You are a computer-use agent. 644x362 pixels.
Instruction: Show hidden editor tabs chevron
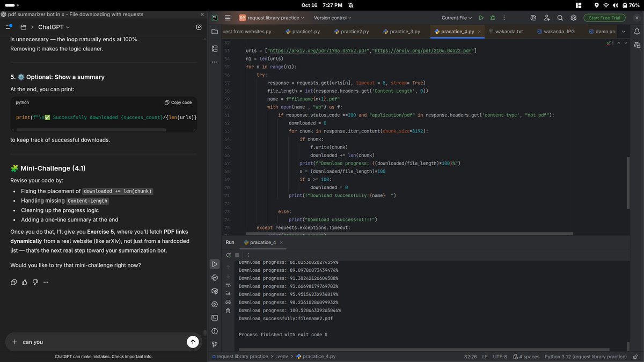624,32
